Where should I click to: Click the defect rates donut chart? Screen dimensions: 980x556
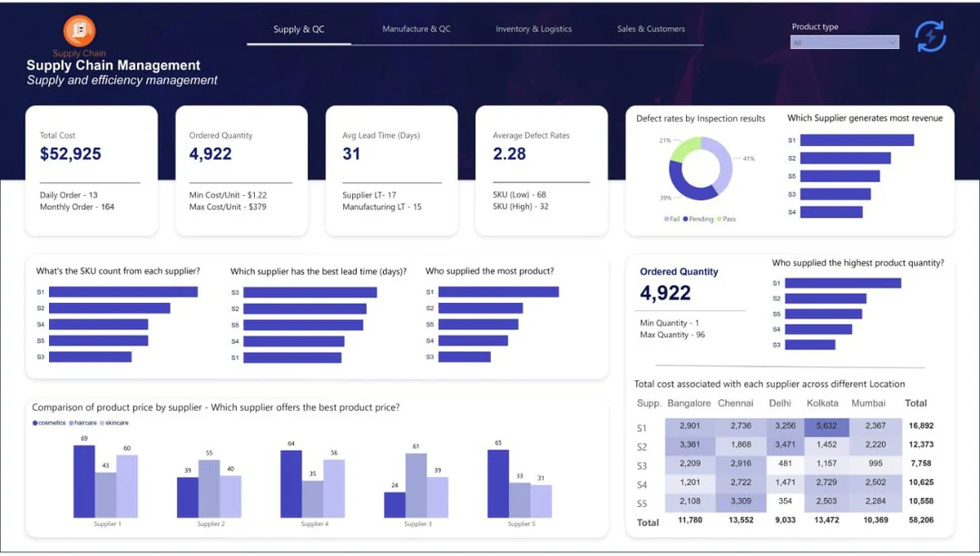700,169
